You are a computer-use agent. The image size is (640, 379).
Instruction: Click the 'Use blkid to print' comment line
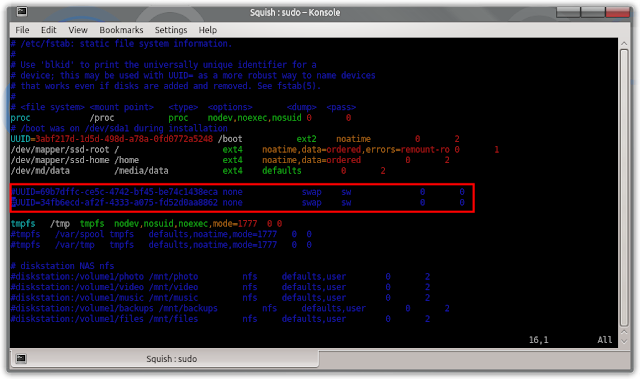(163, 65)
